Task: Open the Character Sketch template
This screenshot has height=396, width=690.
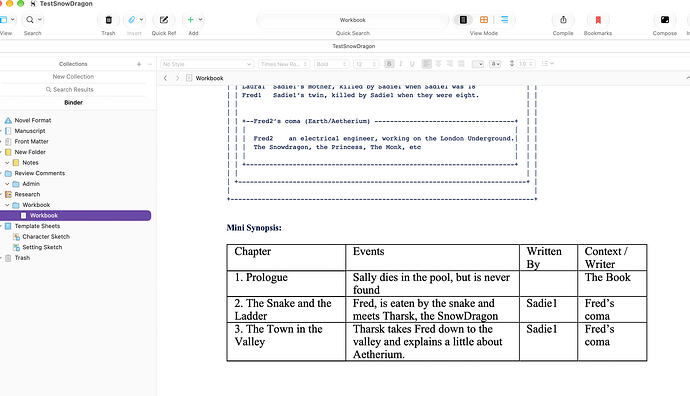Action: pyautogui.click(x=46, y=237)
